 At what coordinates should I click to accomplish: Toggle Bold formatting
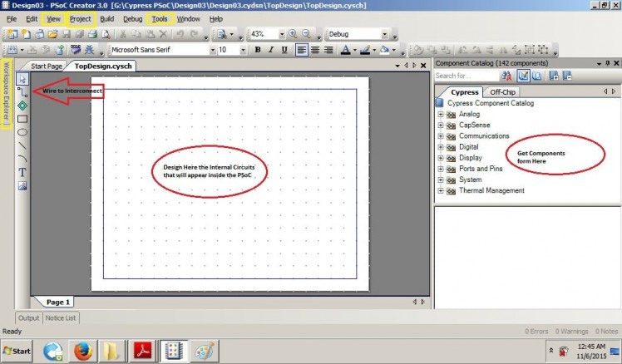point(258,50)
